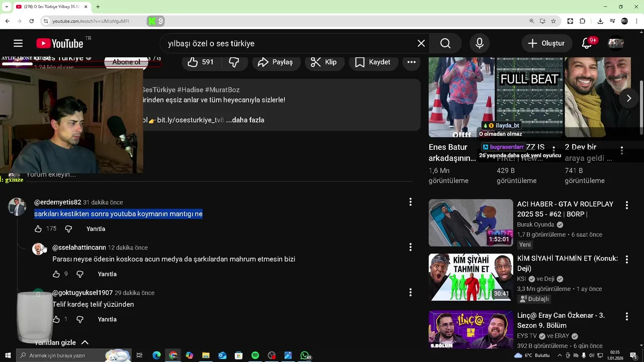Image resolution: width=644 pixels, height=362 pixels.
Task: Open options menu for goktugyuksel1907's reply
Action: [411, 292]
